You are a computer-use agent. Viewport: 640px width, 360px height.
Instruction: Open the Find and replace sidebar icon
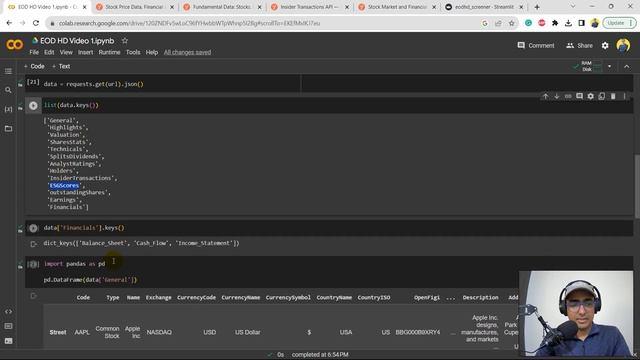pyautogui.click(x=8, y=90)
